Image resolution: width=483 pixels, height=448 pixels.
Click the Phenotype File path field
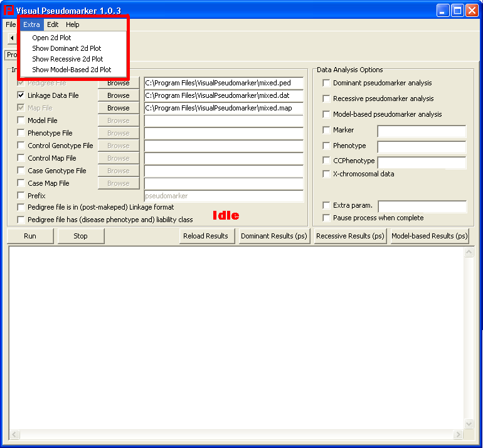coord(224,134)
